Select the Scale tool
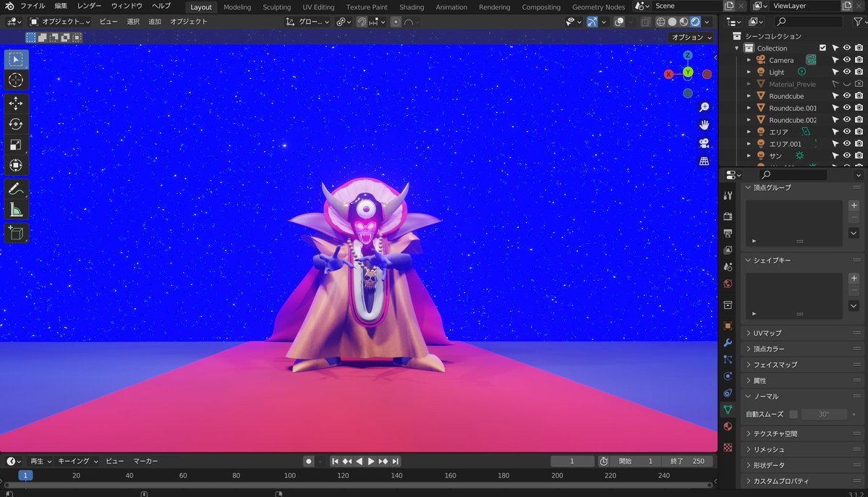Screen dimensions: 868x497 tap(16, 145)
